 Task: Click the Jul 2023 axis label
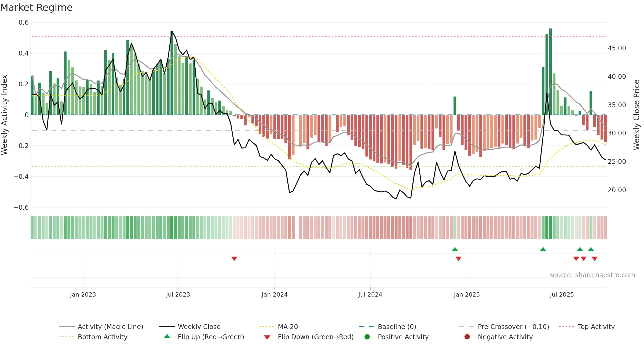coord(178,294)
